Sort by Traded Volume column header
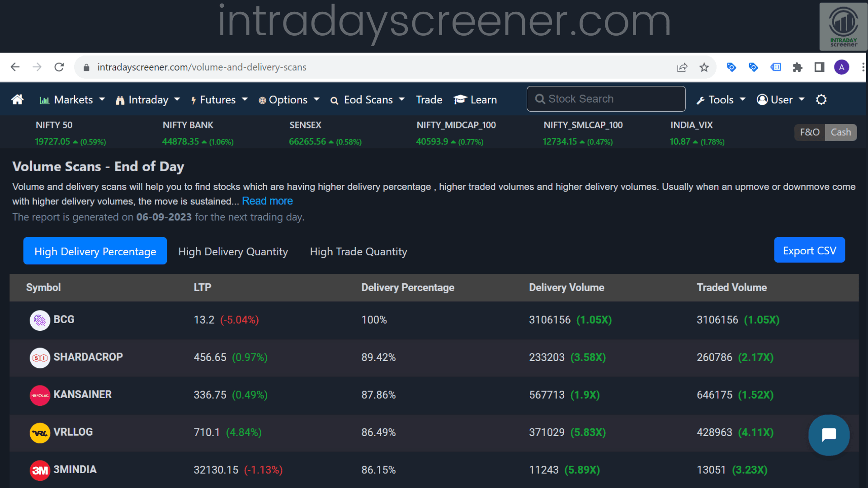 tap(731, 287)
